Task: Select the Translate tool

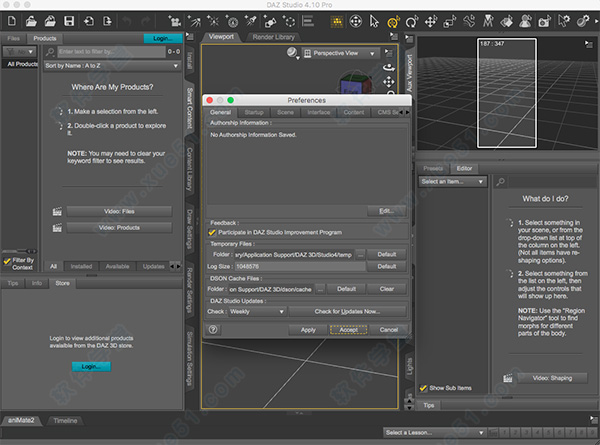Action: point(431,21)
